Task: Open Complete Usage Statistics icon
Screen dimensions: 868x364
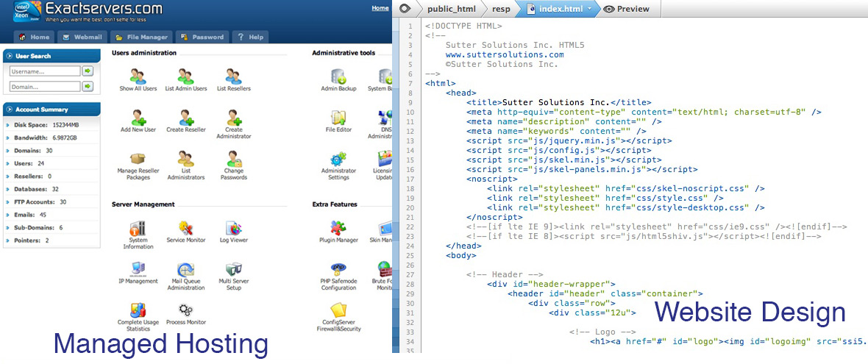Action: (x=138, y=310)
